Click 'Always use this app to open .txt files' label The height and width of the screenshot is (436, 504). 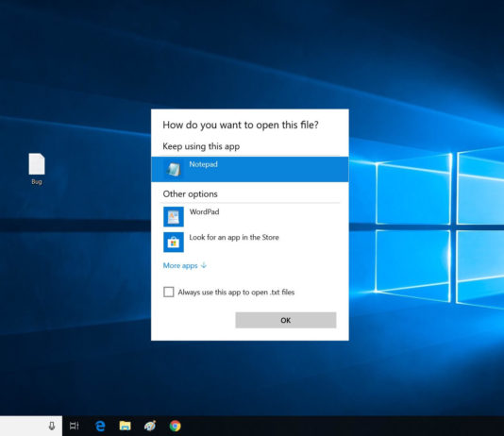tap(236, 292)
